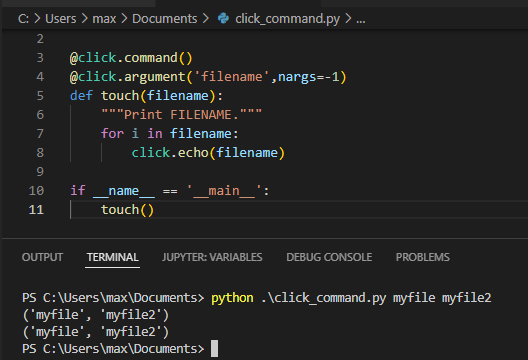Click line number 5 in the gutter
Viewport: 528px width, 360px height.
(40, 96)
